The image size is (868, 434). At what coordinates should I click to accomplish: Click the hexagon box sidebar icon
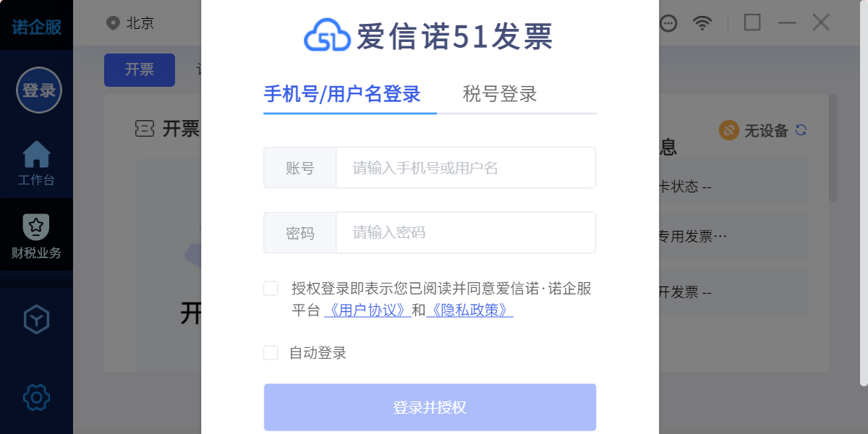tap(36, 319)
